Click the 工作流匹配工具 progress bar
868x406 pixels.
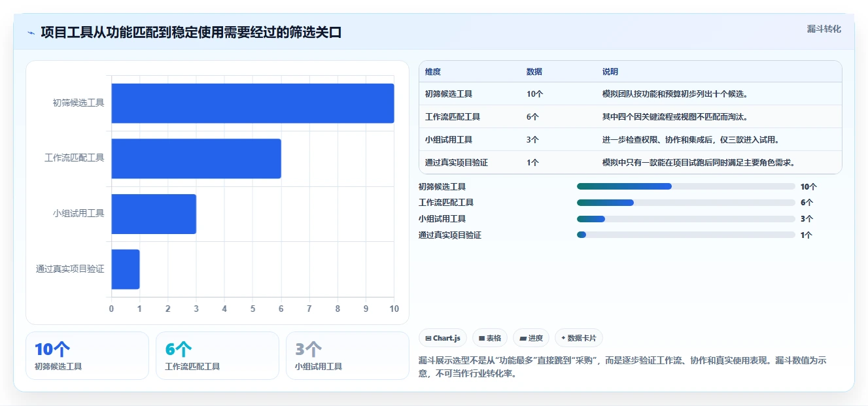pos(686,203)
